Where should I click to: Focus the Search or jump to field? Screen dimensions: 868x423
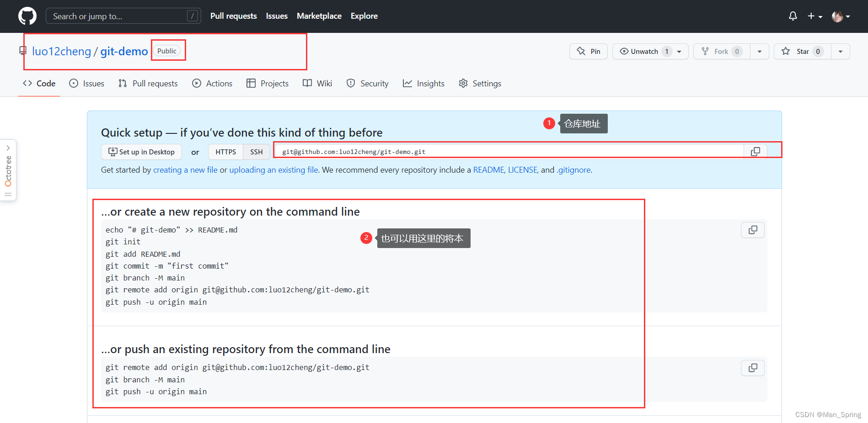pyautogui.click(x=123, y=16)
